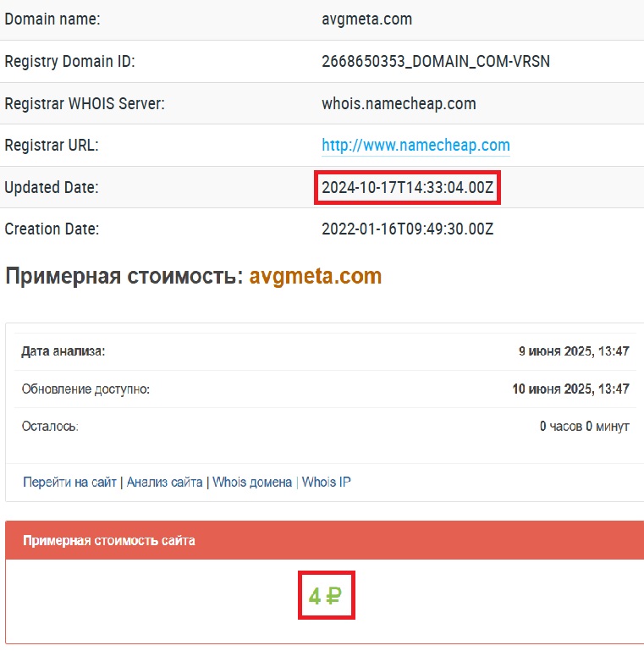Click the Дата анализа: label
Viewport: 644px width, 651px height.
pyautogui.click(x=63, y=351)
